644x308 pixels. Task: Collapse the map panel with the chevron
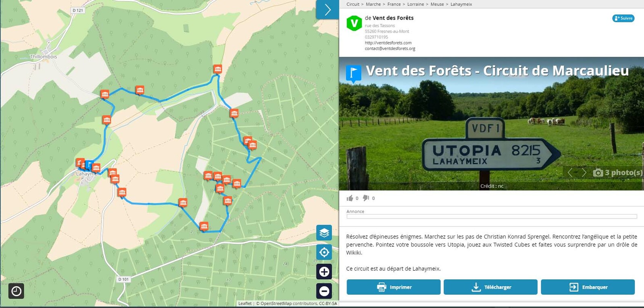tap(327, 10)
